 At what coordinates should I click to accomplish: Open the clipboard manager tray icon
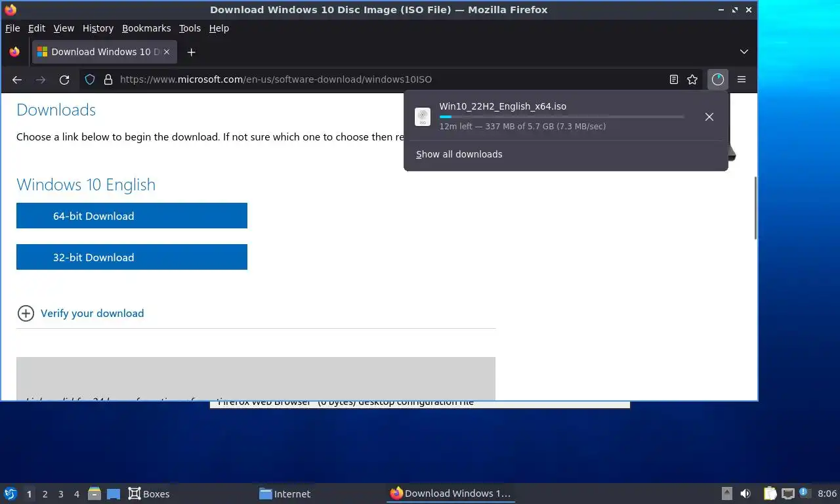coord(770,493)
